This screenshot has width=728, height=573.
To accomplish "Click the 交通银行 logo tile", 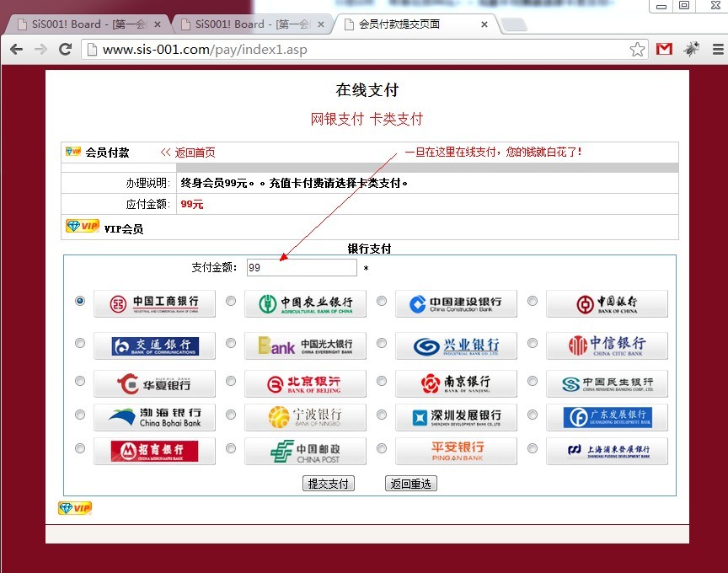I will 154,345.
